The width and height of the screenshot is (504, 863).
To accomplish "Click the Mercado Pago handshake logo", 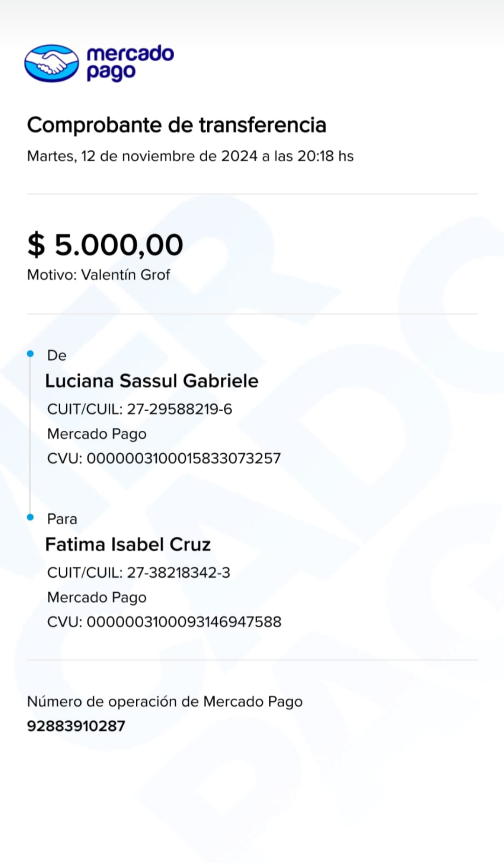I will click(x=51, y=63).
